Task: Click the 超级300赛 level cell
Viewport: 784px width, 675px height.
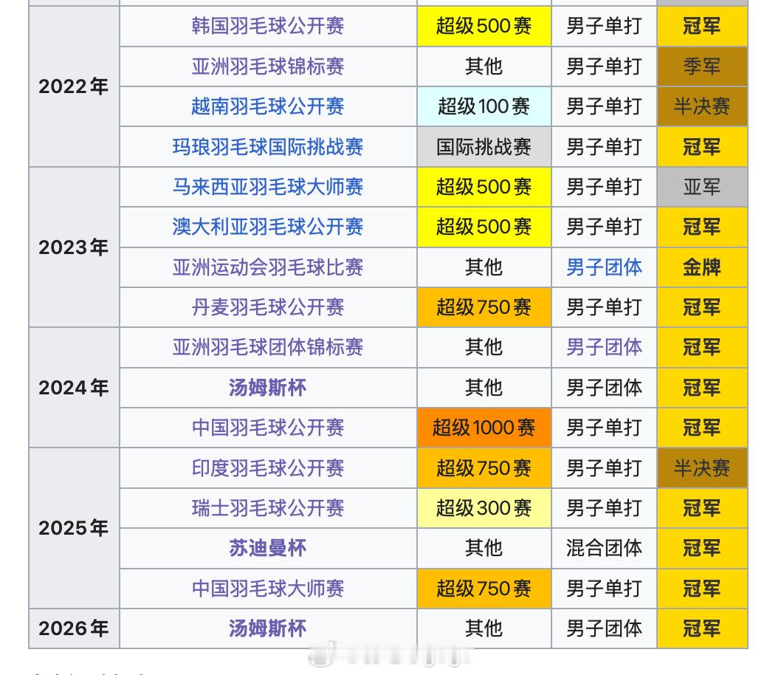Action: click(484, 508)
